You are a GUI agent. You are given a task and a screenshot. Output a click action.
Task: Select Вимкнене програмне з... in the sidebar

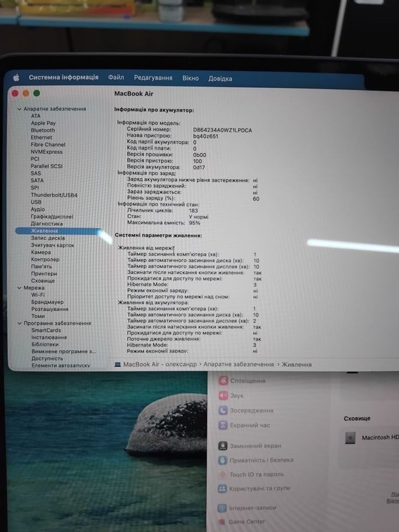click(63, 352)
